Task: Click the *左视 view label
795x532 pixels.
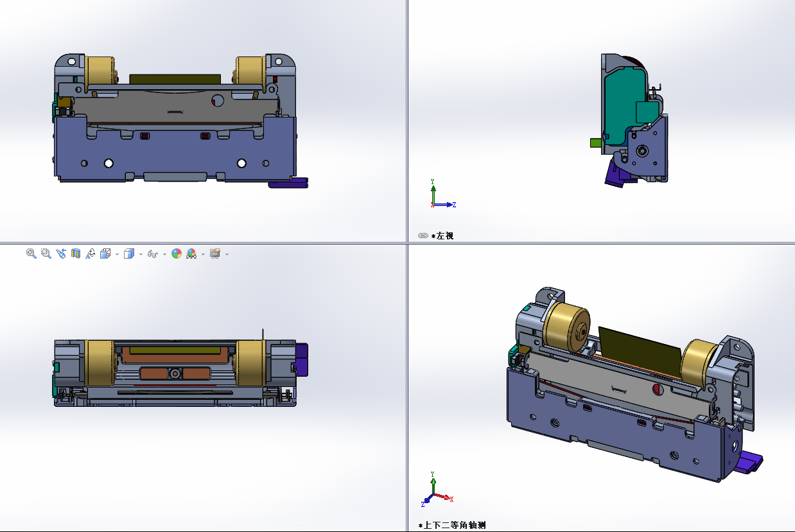Action: pyautogui.click(x=442, y=236)
